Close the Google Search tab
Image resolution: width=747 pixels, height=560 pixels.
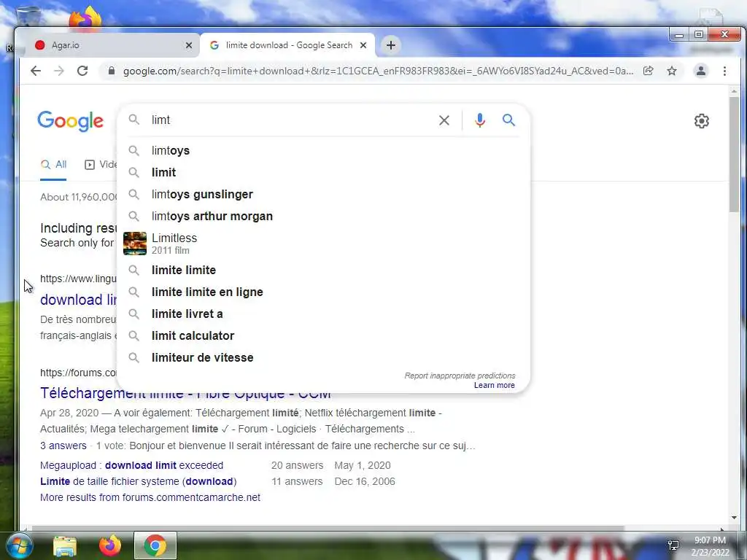pos(363,45)
